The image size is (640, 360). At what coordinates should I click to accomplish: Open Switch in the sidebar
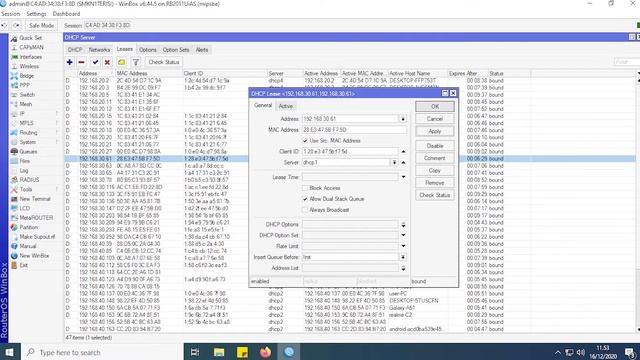tap(27, 95)
